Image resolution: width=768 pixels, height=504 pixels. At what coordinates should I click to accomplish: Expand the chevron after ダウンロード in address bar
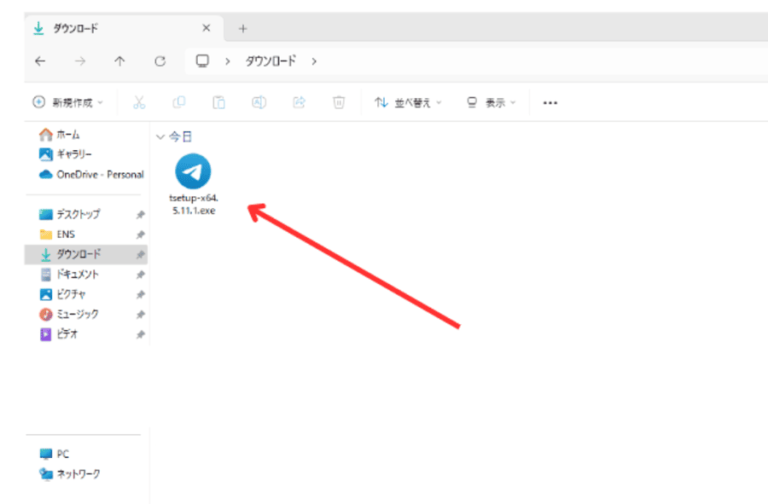coord(314,61)
